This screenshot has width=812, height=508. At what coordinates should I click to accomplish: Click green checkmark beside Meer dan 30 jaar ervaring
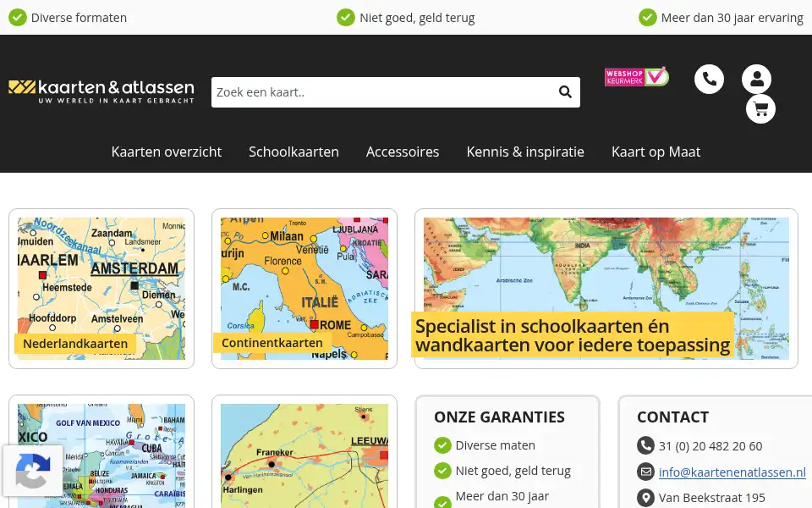click(648, 17)
